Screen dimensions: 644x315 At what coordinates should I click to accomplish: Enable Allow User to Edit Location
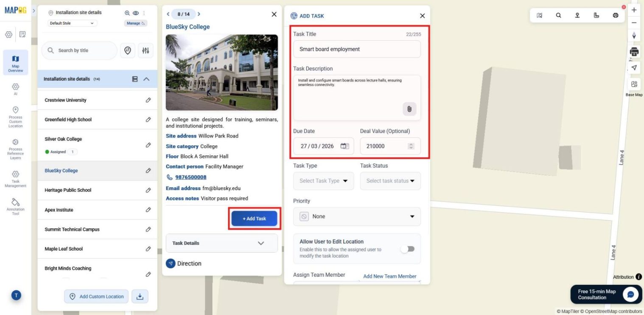407,249
